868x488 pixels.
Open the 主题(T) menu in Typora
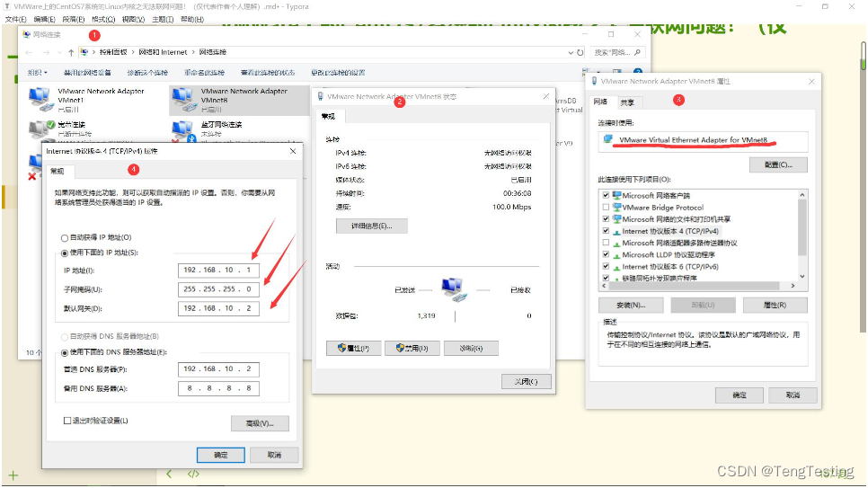163,20
